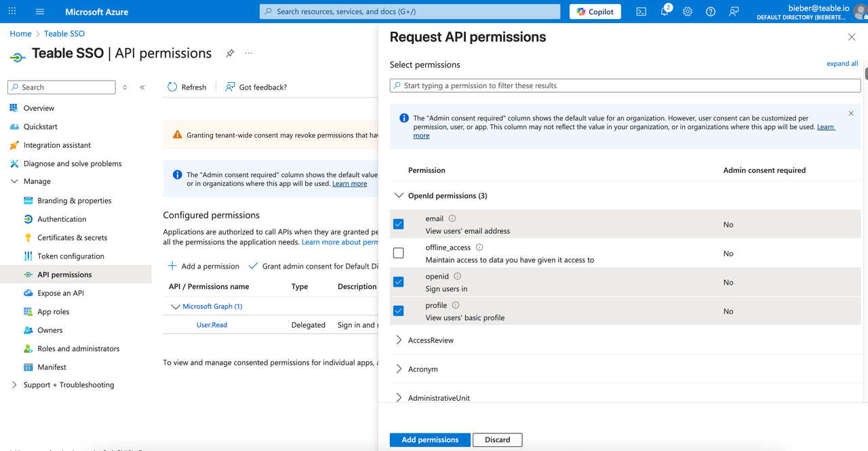Viewport: 868px width, 451px height.
Task: Click the info icon next to offline_access
Action: pos(479,248)
